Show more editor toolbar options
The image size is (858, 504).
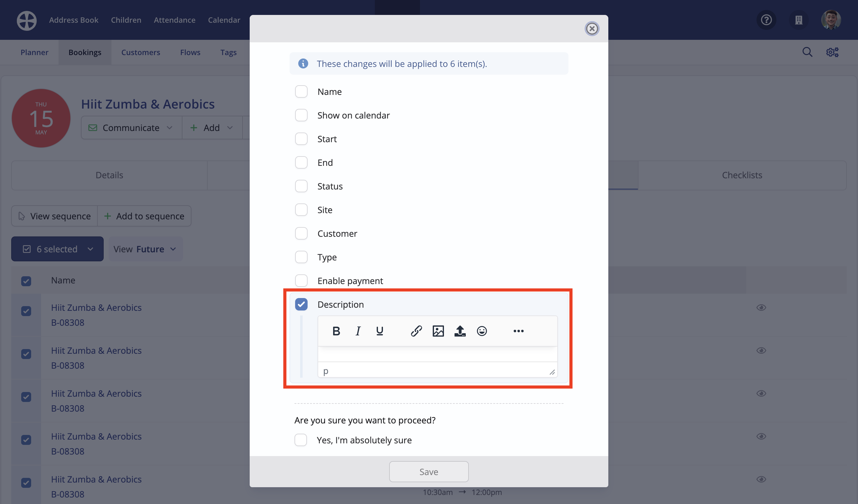[519, 331]
